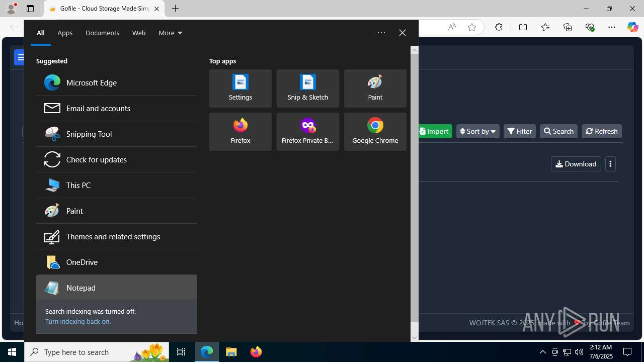
Task: Click the Refresh button in Gofile
Action: [602, 131]
